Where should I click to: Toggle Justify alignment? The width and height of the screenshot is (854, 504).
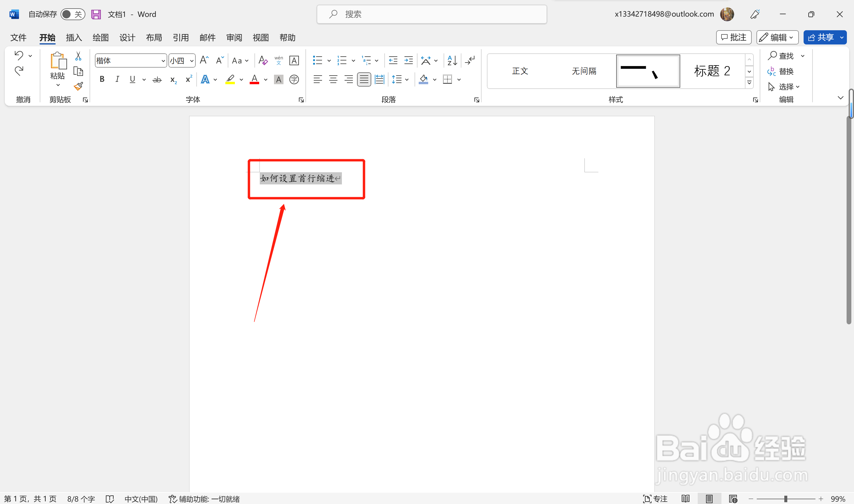click(x=364, y=79)
